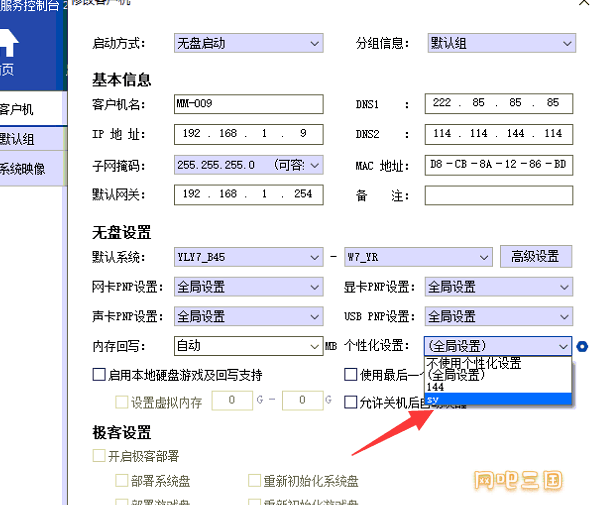Click the blue circle icon beside 个性化设置
This screenshot has width=593, height=505.
click(582, 346)
